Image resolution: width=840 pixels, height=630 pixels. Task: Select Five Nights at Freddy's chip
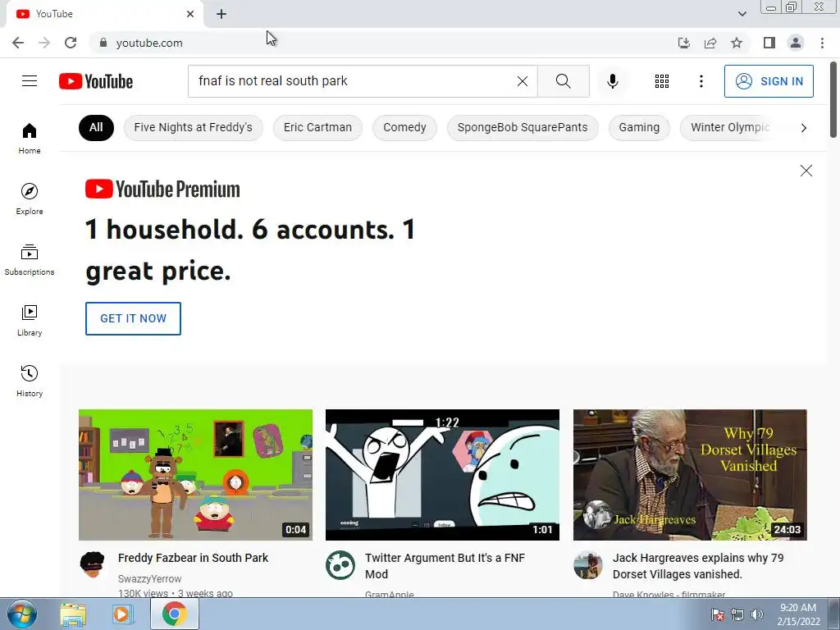(x=193, y=127)
